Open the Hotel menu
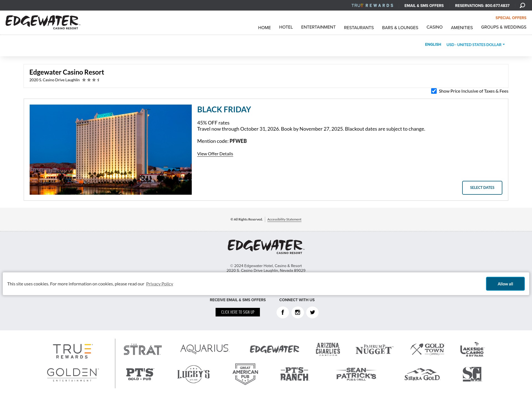This screenshot has width=532, height=398. pyautogui.click(x=286, y=27)
